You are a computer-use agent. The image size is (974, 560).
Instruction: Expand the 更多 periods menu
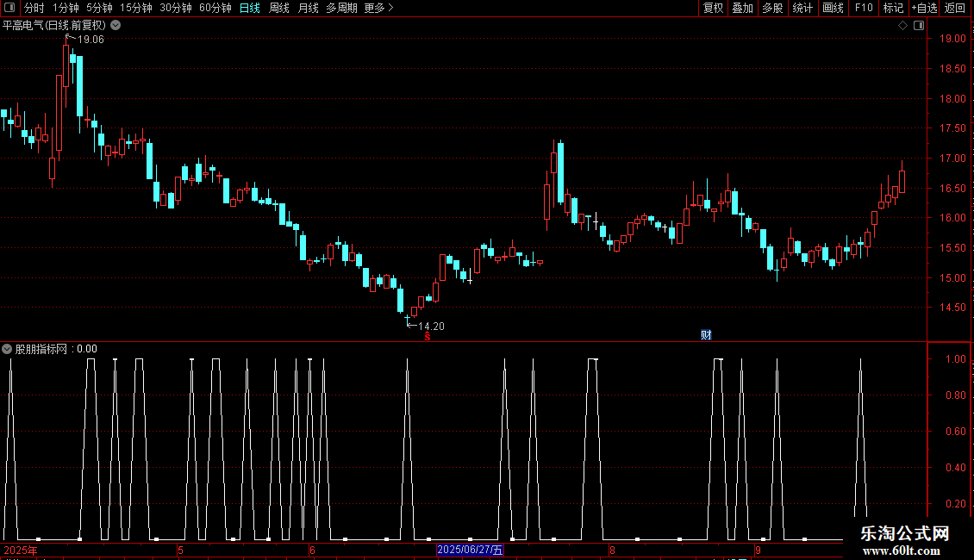[379, 8]
